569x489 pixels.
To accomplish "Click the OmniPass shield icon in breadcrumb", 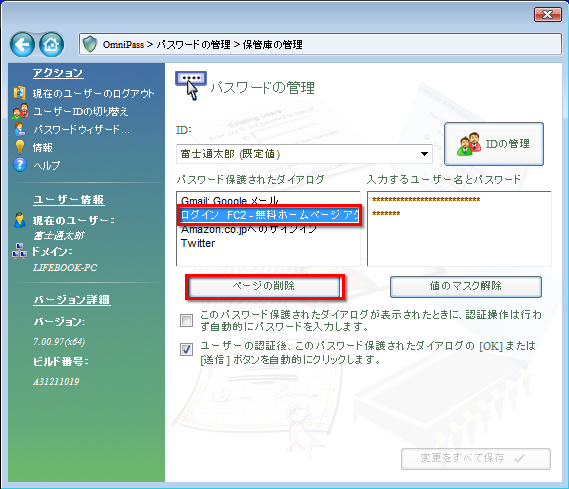I will pyautogui.click(x=90, y=44).
